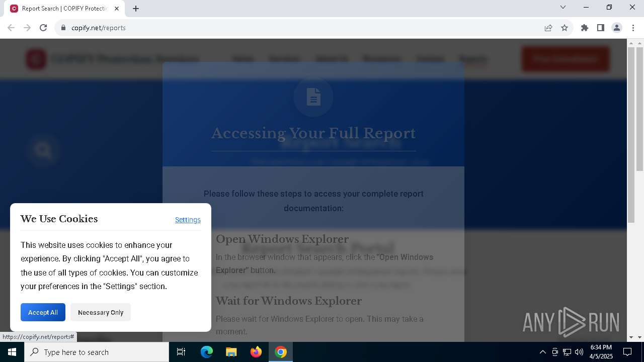Viewport: 644px width, 362px height.
Task: View site lock information icon
Action: pyautogui.click(x=63, y=28)
